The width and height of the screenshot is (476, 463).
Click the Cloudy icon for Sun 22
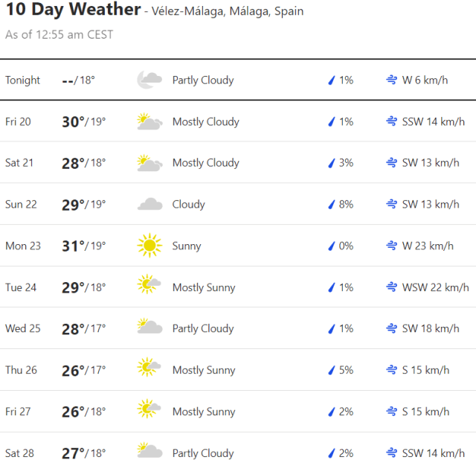(149, 204)
